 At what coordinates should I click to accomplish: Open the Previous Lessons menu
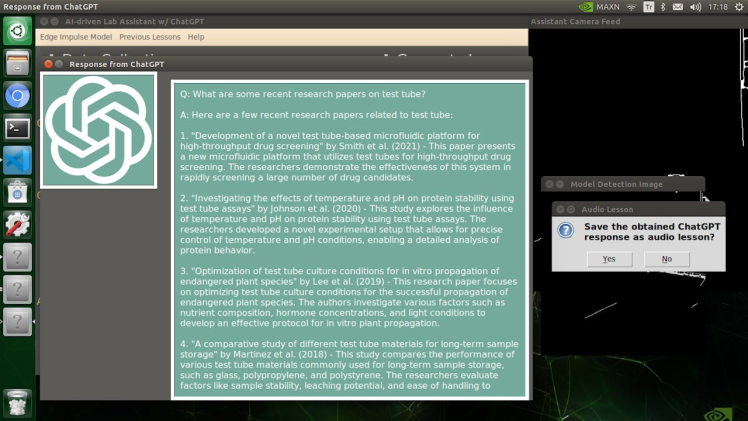[150, 37]
